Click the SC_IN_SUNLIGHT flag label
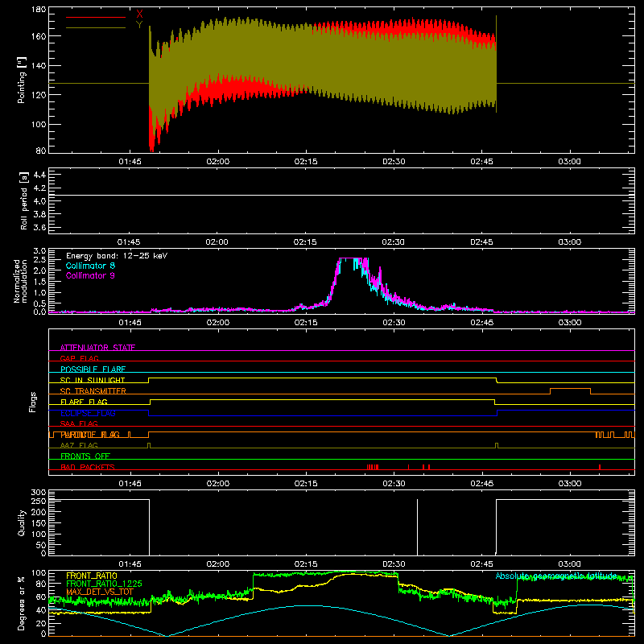644x644 pixels. [x=93, y=380]
